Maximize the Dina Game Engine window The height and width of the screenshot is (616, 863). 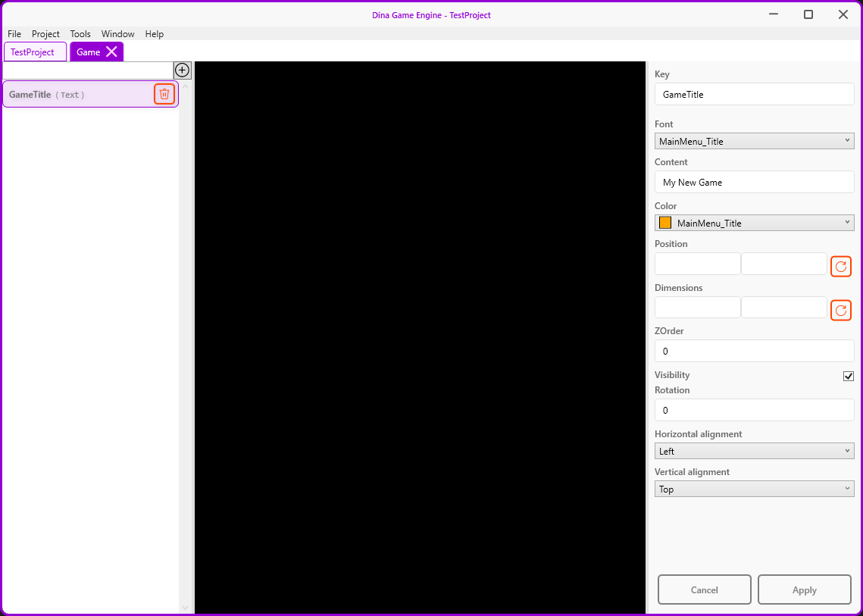[808, 15]
